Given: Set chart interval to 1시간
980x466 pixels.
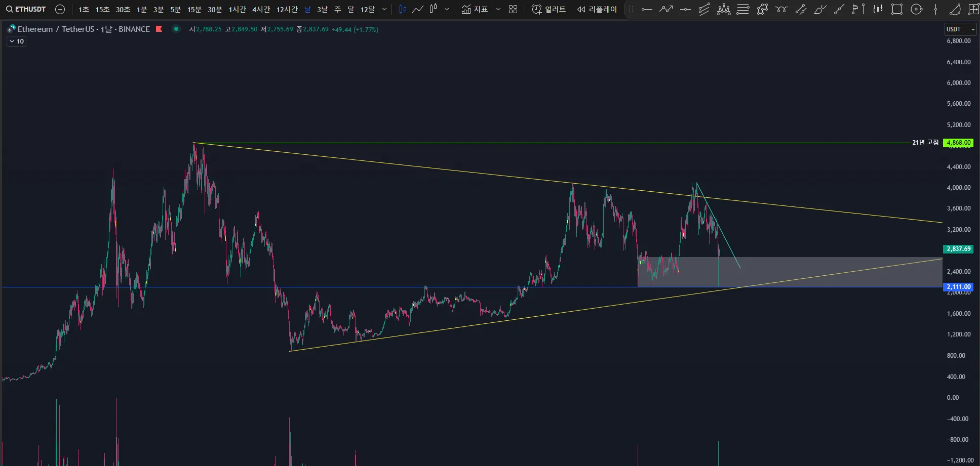Looking at the screenshot, I should pos(237,9).
